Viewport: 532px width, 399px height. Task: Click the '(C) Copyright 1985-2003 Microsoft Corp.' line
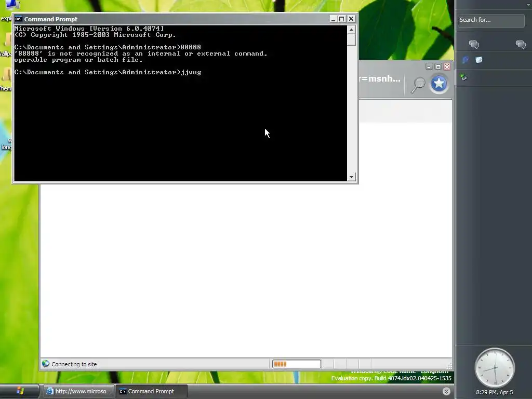pyautogui.click(x=95, y=35)
